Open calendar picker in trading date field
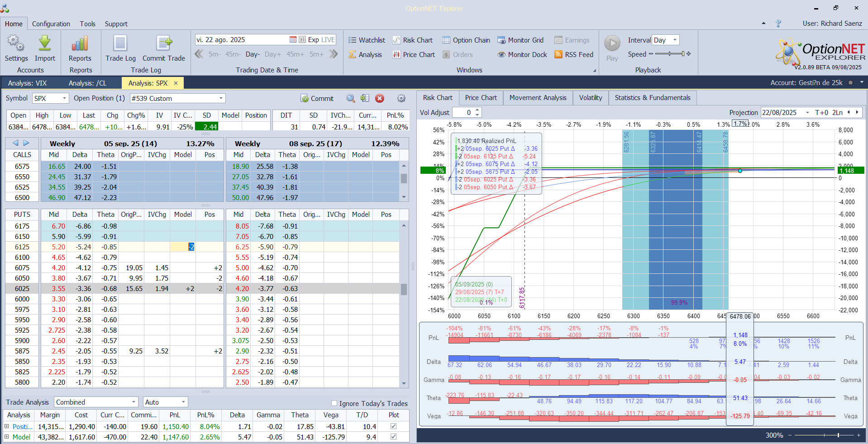 pos(293,40)
